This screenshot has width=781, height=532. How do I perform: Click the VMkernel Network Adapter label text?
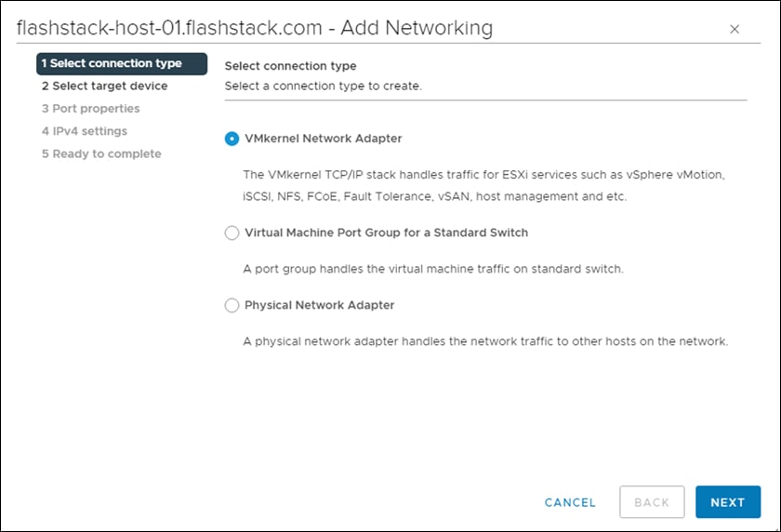(x=323, y=139)
